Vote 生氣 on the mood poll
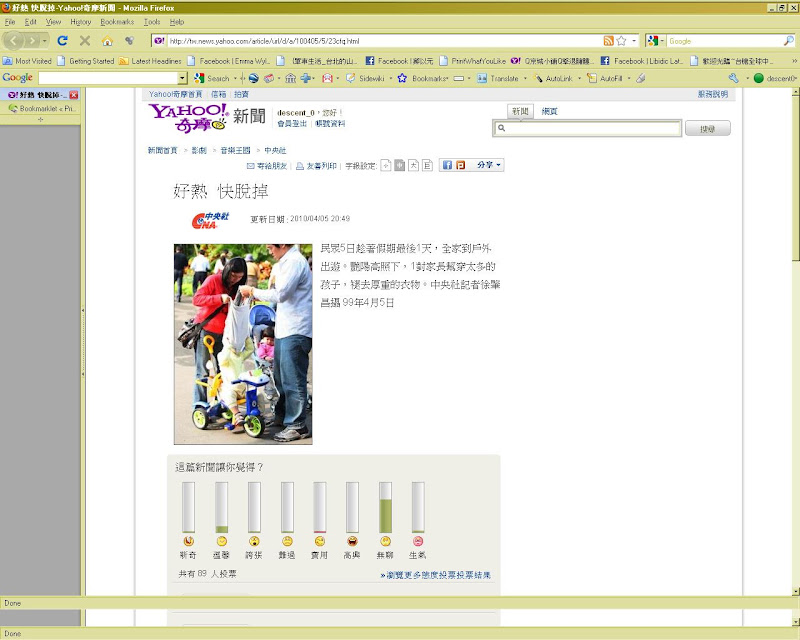Viewport: 800px width, 640px height. click(418, 541)
